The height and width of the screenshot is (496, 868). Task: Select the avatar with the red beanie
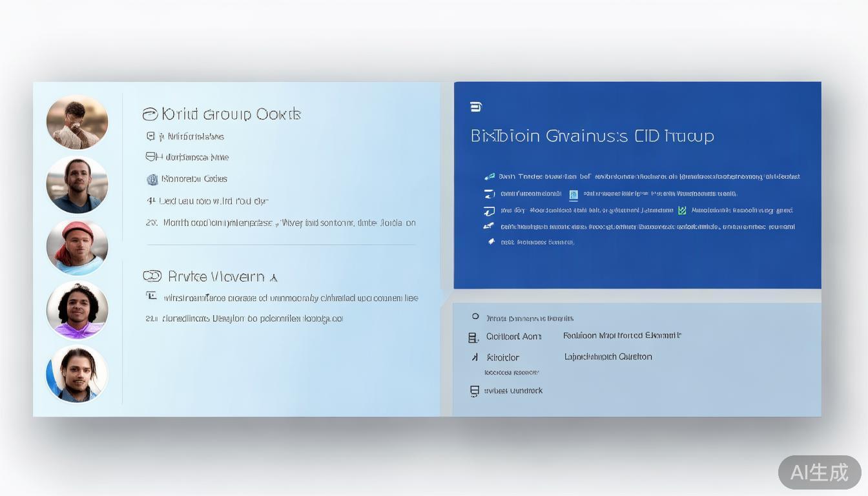pos(77,247)
